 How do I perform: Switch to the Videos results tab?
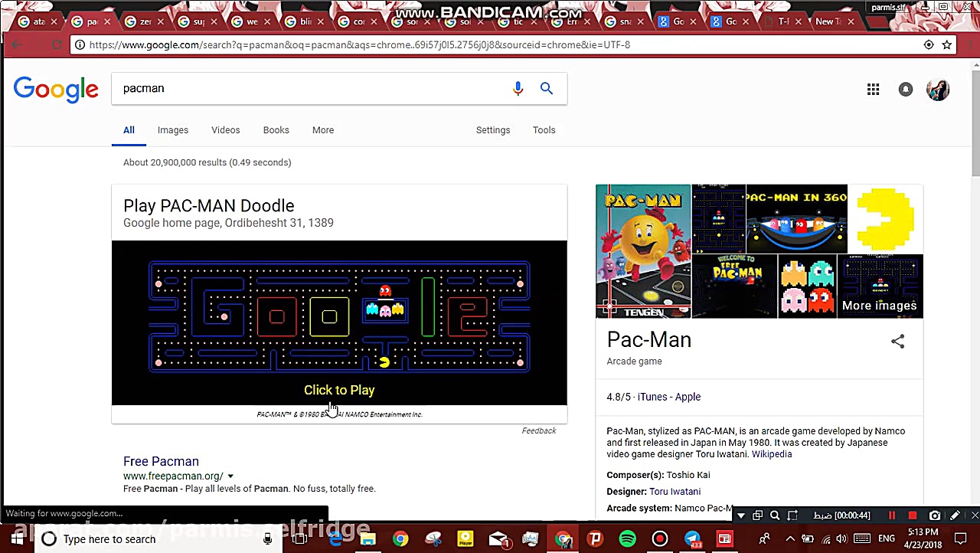(226, 130)
